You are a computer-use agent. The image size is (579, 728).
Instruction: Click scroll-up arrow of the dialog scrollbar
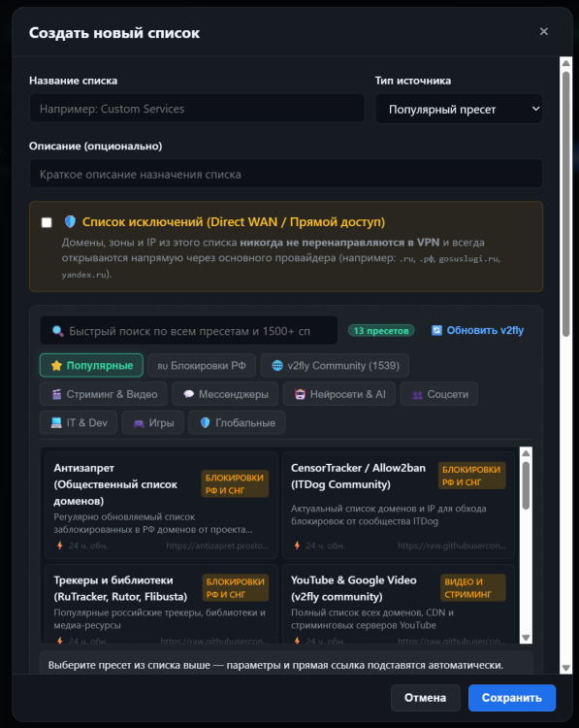point(565,63)
